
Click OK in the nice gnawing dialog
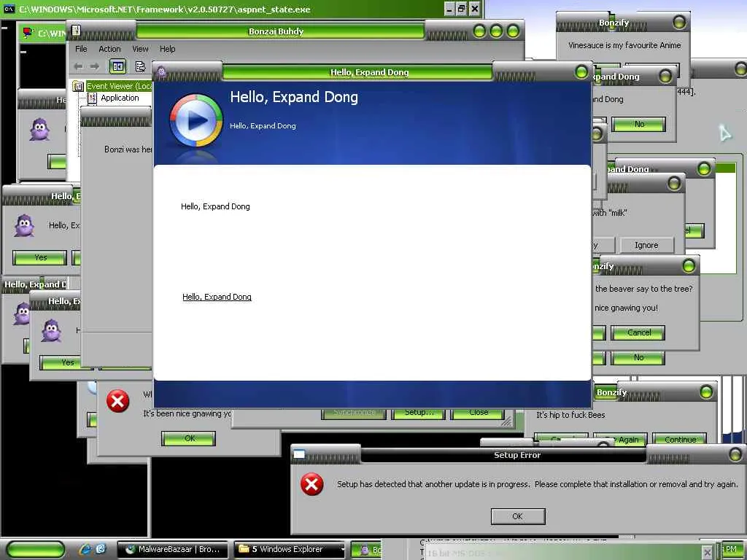(189, 438)
